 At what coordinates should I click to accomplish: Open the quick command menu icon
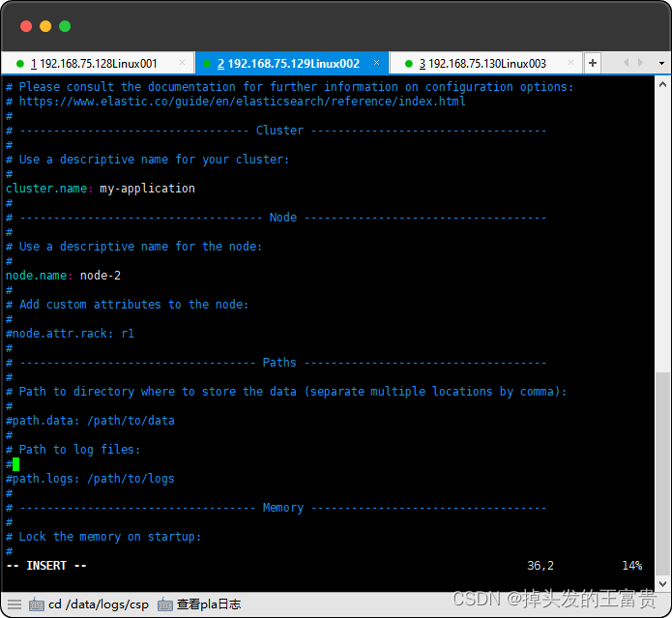click(x=15, y=604)
